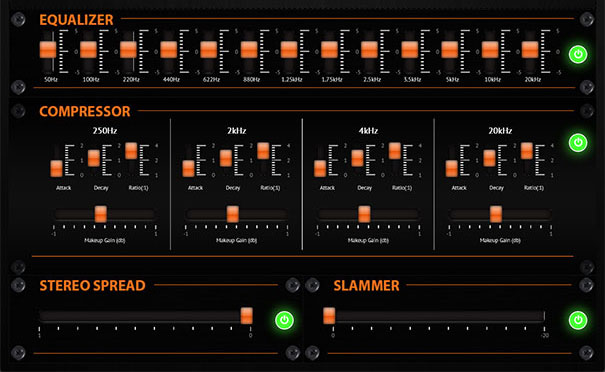Click the 2.5kHz equalizer slider handle

[x=369, y=50]
